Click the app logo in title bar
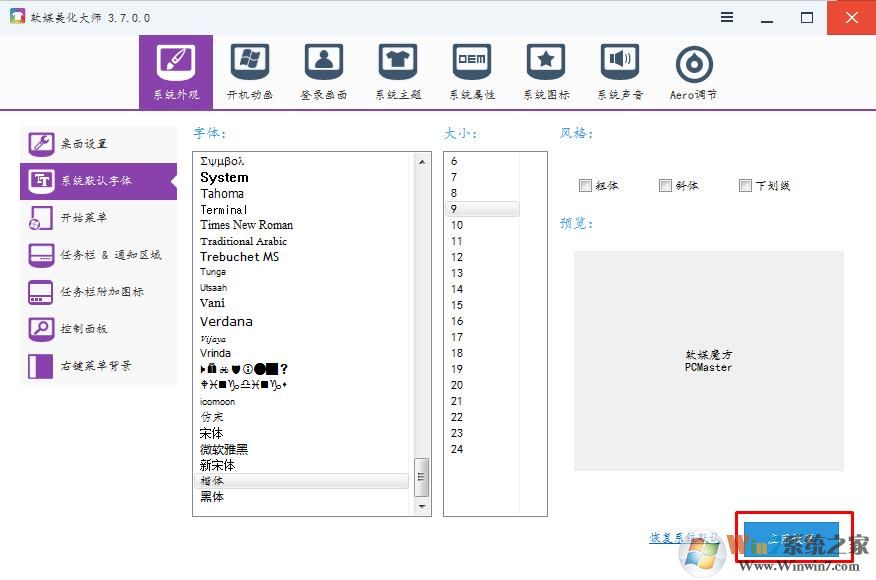This screenshot has height=580, width=876. coord(17,17)
